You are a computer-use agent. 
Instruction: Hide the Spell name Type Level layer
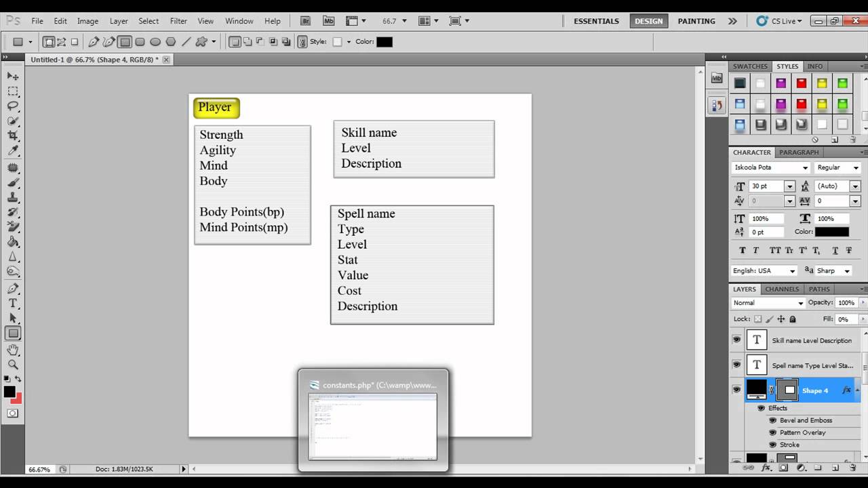click(737, 365)
